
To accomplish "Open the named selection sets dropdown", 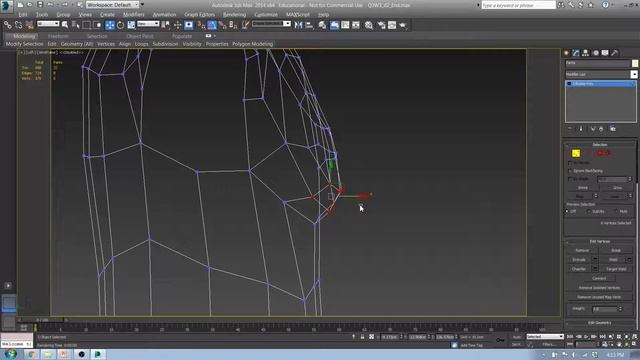I will click(271, 24).
